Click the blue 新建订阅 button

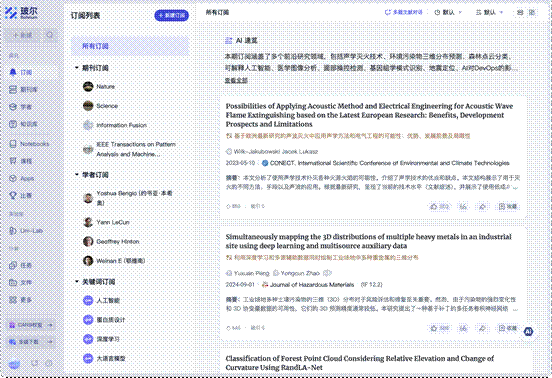click(171, 15)
